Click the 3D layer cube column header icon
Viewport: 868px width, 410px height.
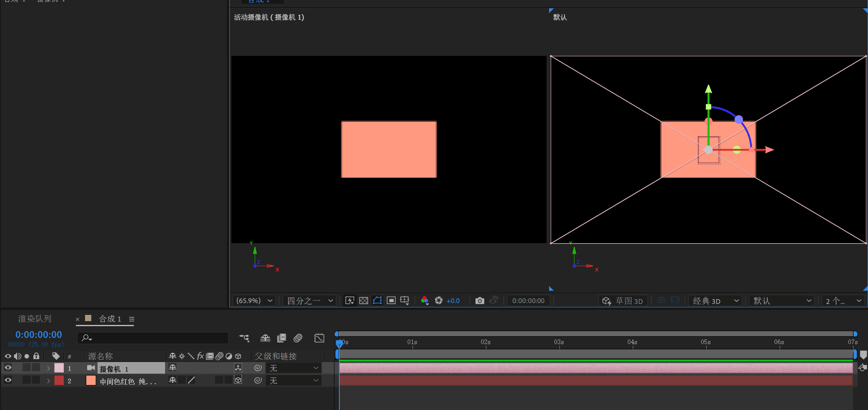pyautogui.click(x=238, y=356)
